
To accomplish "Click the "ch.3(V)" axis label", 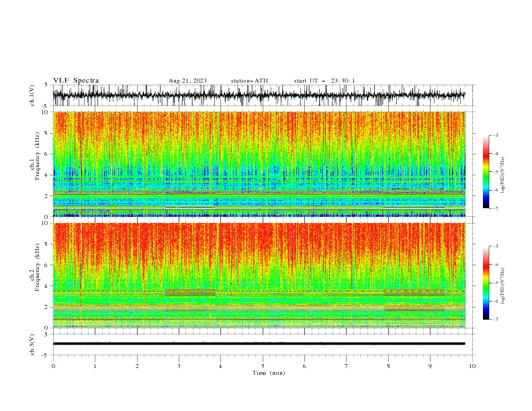I will pyautogui.click(x=32, y=345).
